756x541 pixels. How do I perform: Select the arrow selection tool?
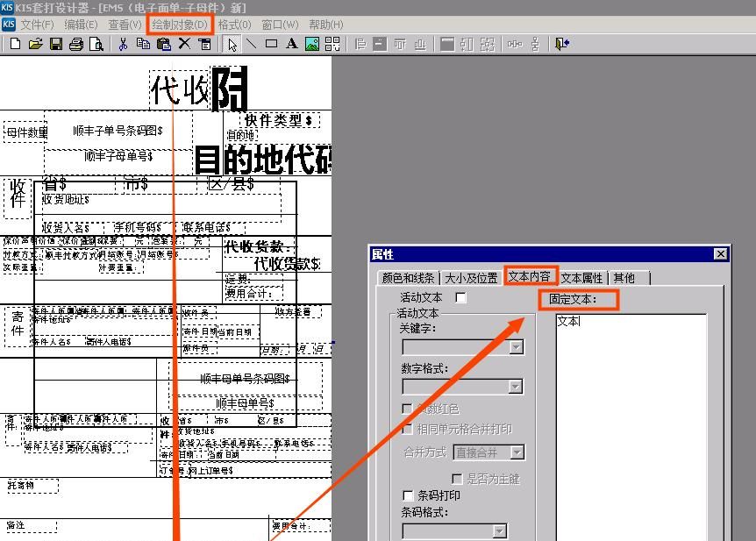(x=231, y=44)
